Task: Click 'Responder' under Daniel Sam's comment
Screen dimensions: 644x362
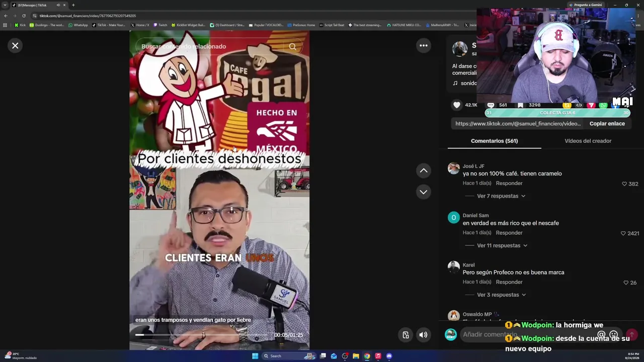Action: [509, 233]
